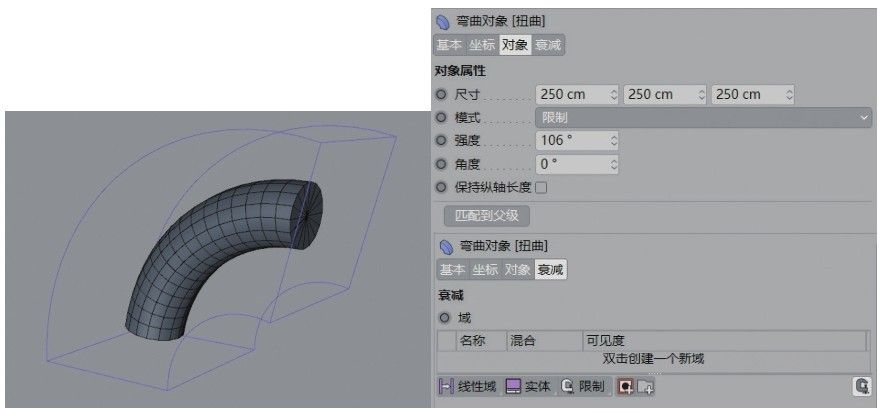Click the bend object icon beside the 对象属性 panel title
The height and width of the screenshot is (413, 883).
[x=443, y=22]
